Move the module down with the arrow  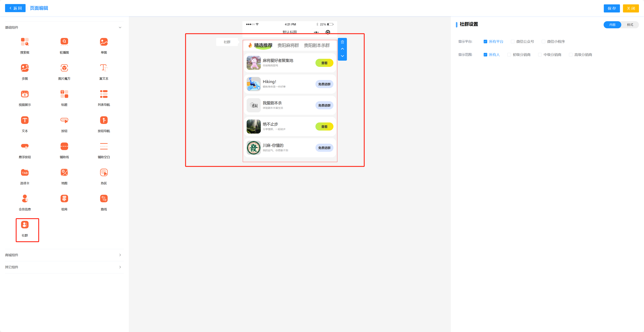click(x=342, y=56)
